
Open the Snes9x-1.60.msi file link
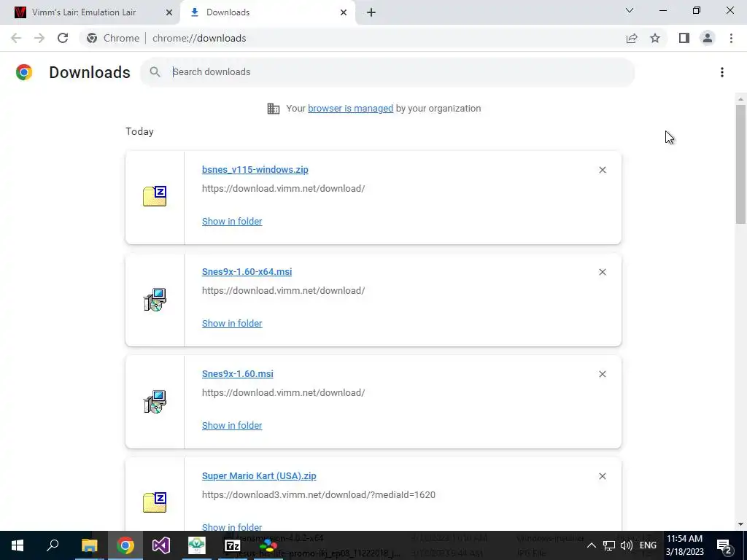pyautogui.click(x=237, y=374)
